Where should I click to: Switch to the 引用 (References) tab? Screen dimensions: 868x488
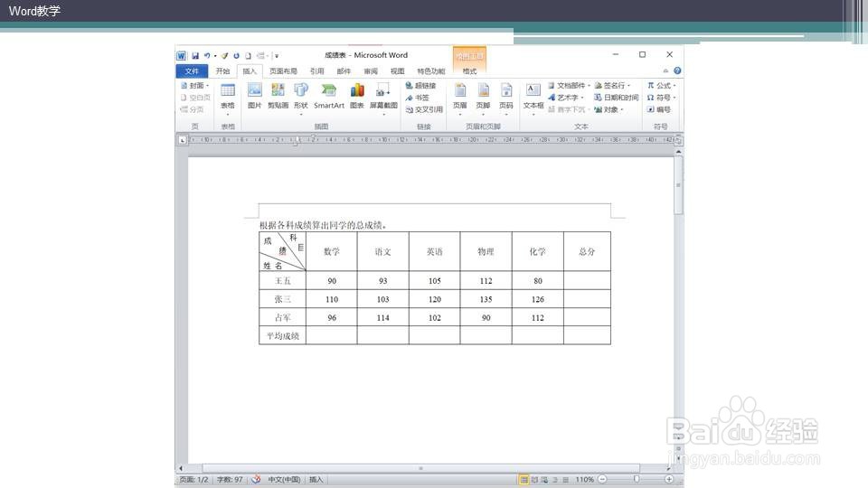pyautogui.click(x=316, y=70)
